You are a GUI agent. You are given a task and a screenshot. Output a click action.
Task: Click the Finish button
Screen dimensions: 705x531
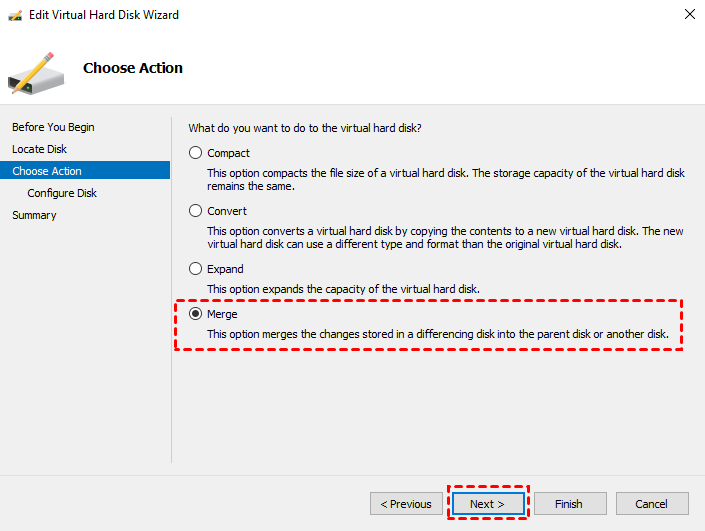click(570, 504)
